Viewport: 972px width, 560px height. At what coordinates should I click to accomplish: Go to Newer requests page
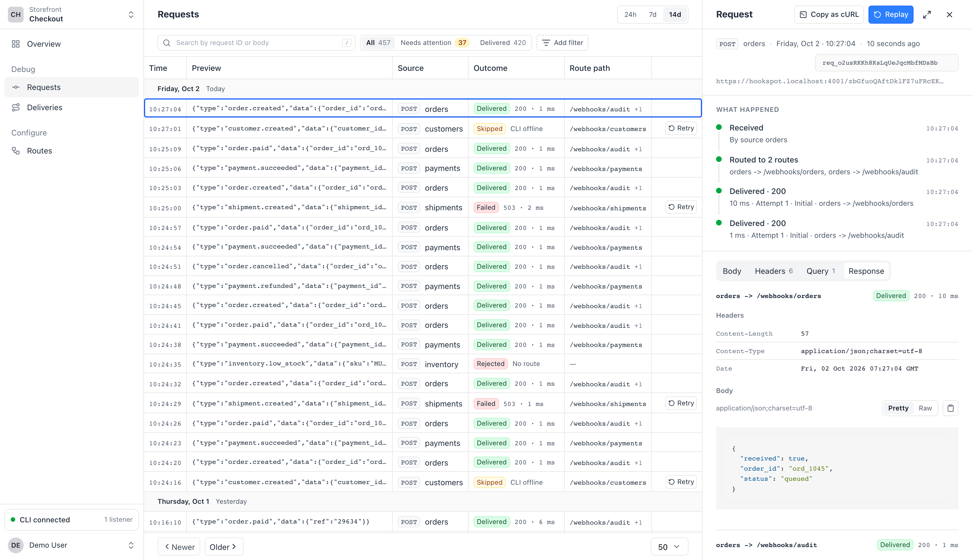click(x=179, y=547)
